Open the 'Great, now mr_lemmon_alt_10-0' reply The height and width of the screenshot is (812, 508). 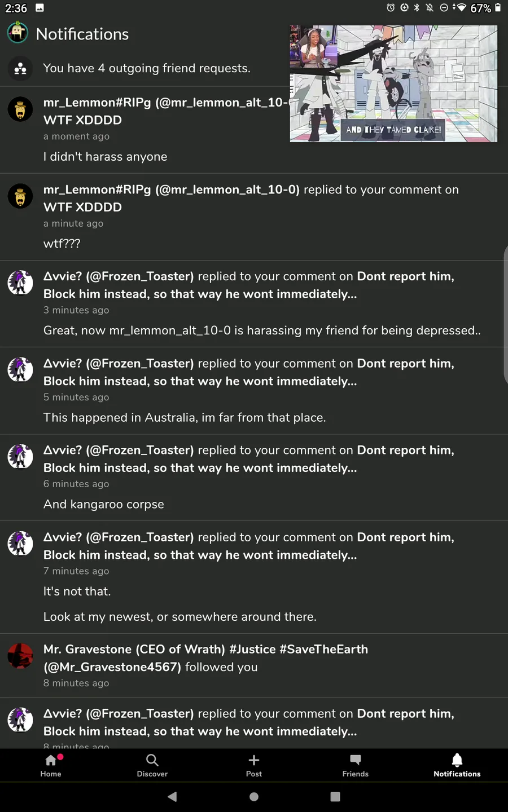(254, 303)
